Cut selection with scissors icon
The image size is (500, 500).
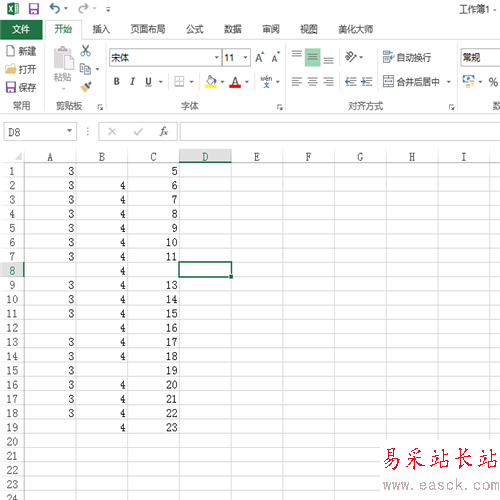pyautogui.click(x=86, y=51)
